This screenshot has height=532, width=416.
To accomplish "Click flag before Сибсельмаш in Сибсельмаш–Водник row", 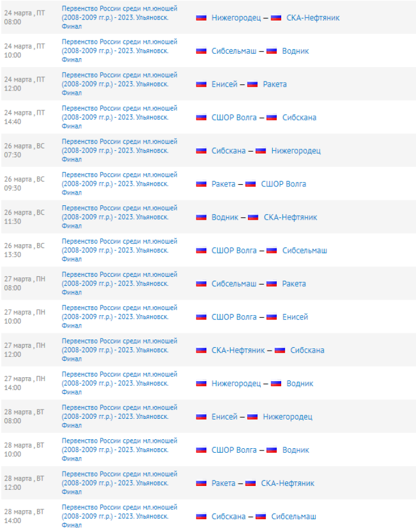I will [x=201, y=51].
